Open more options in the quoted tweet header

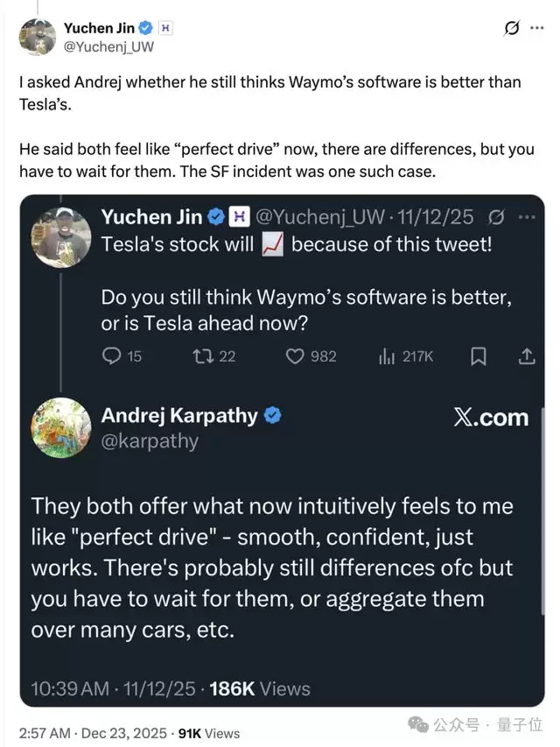click(x=526, y=216)
